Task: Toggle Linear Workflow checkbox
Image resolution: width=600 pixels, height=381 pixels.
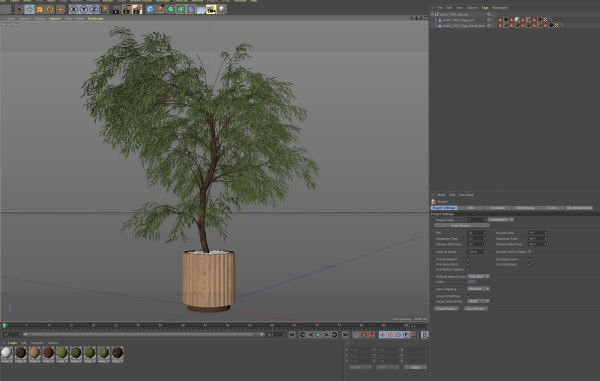Action: point(469,296)
